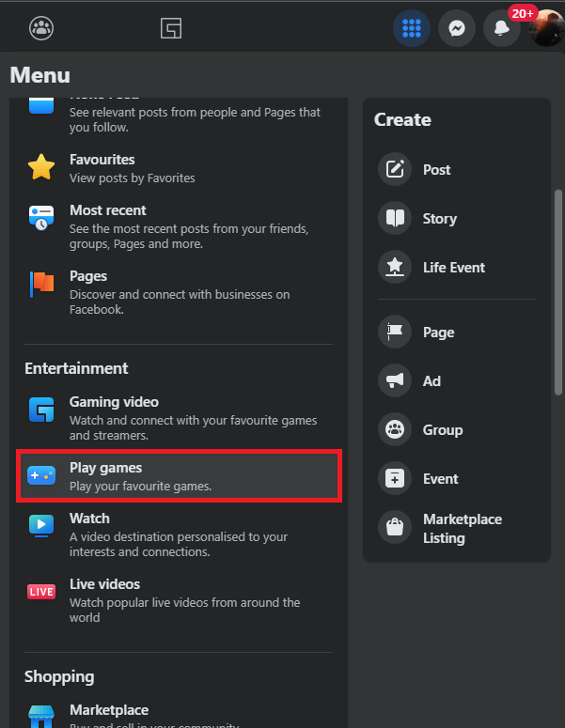
Task: Create a Marketplace Listing
Action: [x=457, y=527]
